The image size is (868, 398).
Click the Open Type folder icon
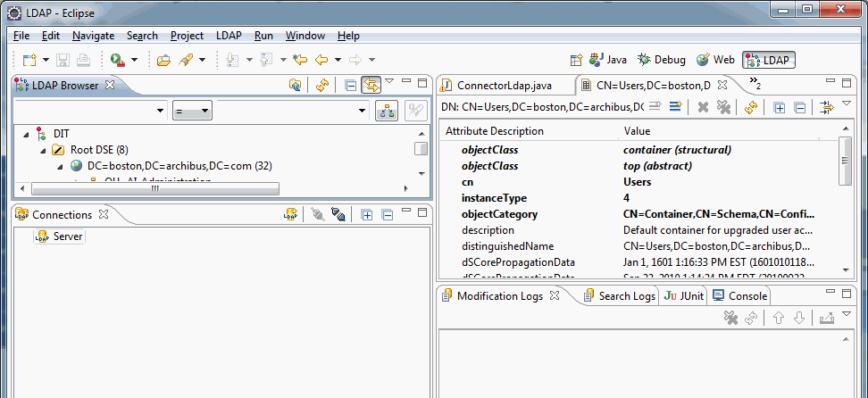[x=163, y=60]
